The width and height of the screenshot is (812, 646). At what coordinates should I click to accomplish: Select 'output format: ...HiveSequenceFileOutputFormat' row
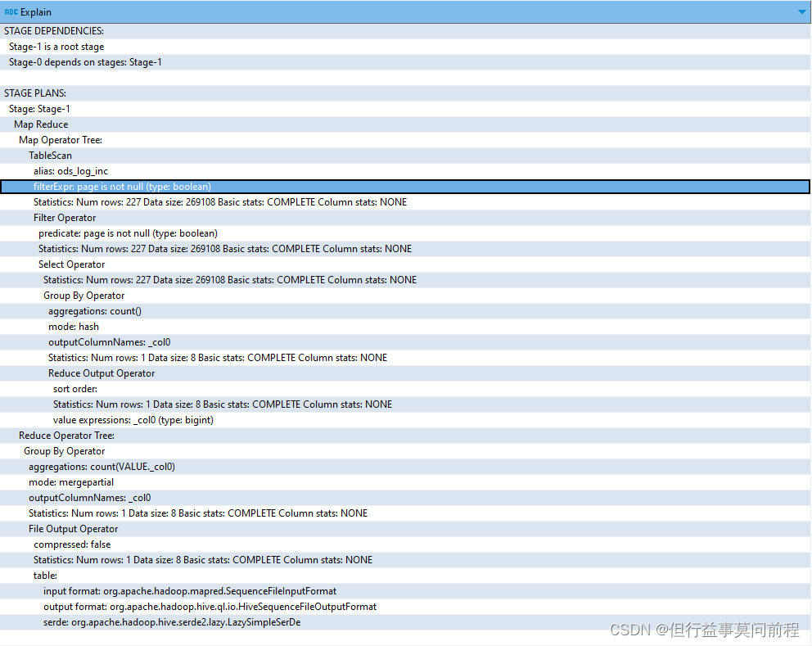coord(405,606)
